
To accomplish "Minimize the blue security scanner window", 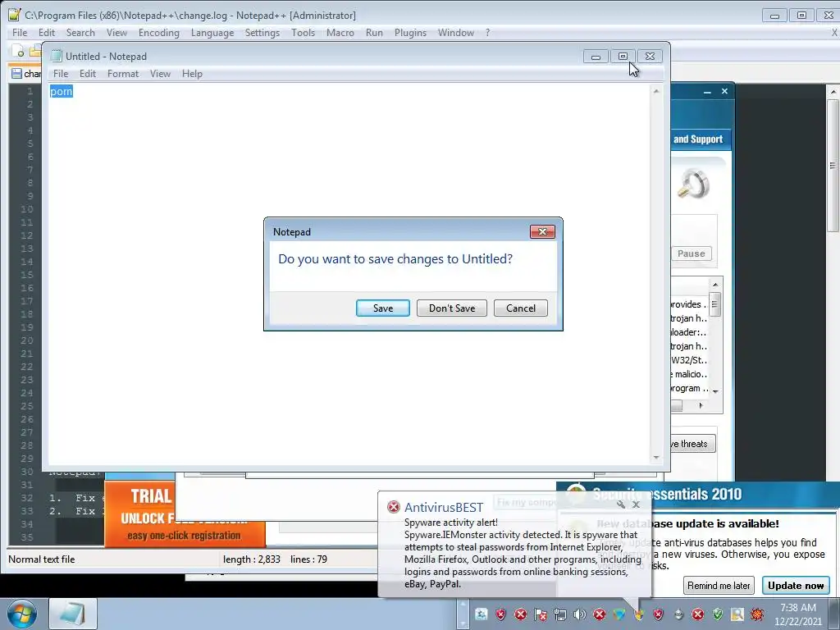I will click(707, 92).
